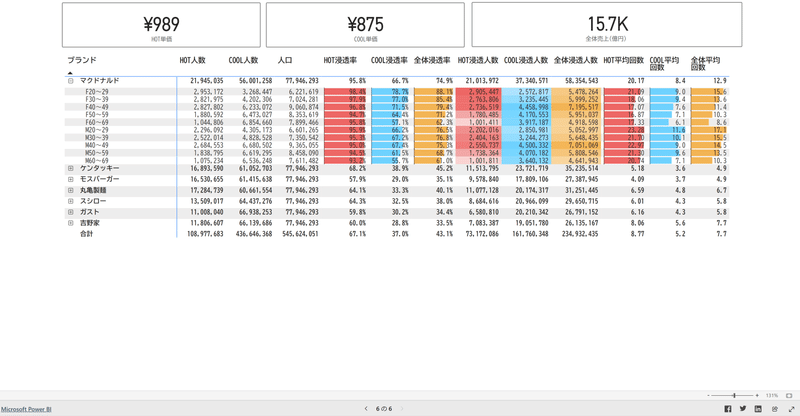Select the F50~59 row label
The image size is (800, 416).
(x=96, y=115)
